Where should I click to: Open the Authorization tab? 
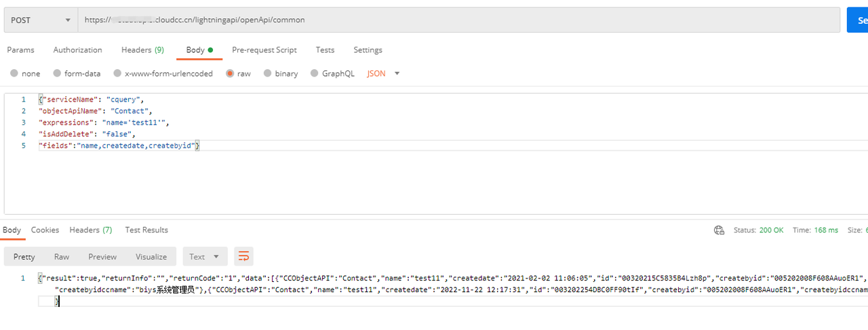pos(77,50)
